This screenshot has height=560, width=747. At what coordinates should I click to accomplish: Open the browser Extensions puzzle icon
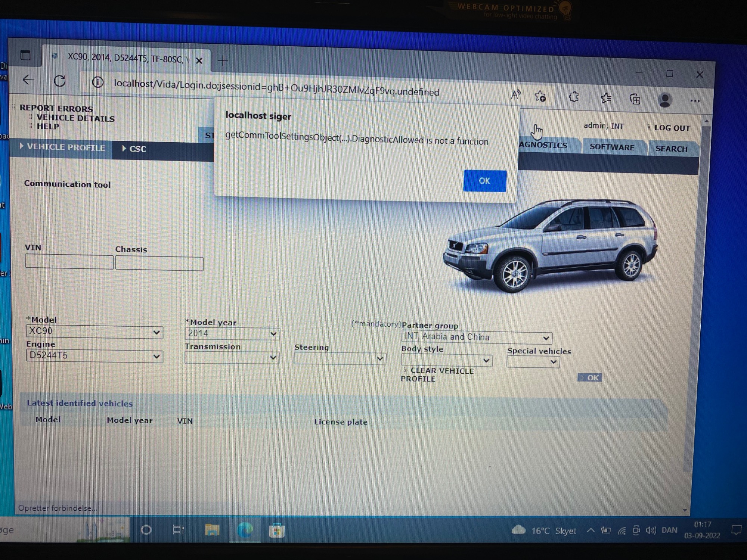coord(574,97)
